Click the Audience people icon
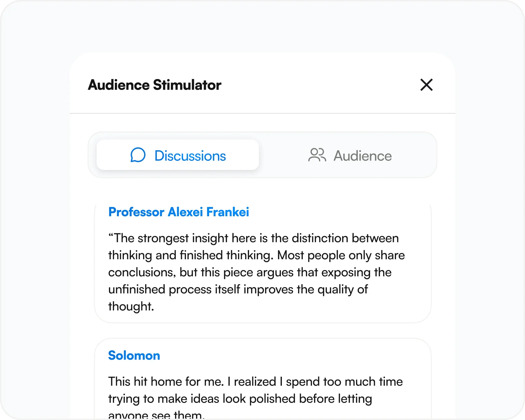This screenshot has width=525, height=420. [317, 155]
